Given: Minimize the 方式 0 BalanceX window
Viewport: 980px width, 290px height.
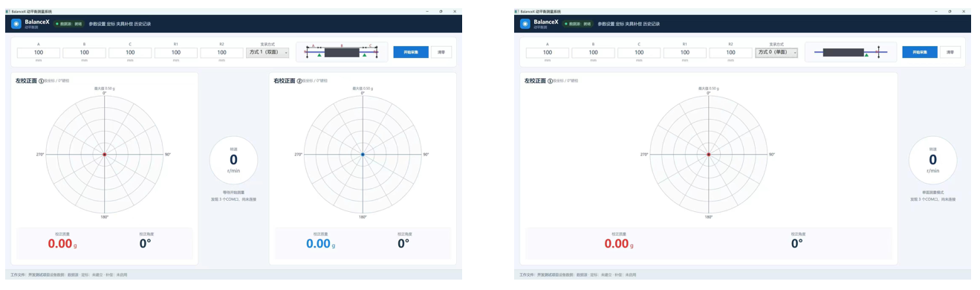Looking at the screenshot, I should 936,11.
